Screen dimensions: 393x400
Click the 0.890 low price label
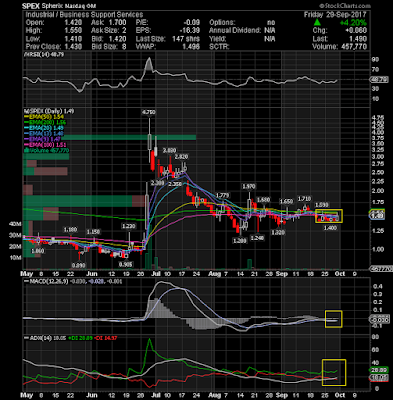[x=79, y=266]
